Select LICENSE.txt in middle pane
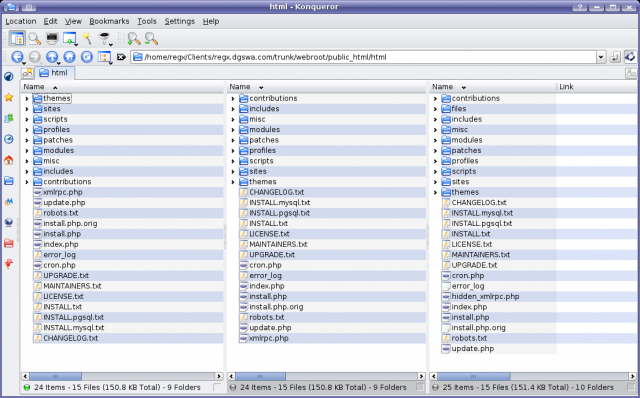Viewport: 640px width, 398px height. pos(269,234)
